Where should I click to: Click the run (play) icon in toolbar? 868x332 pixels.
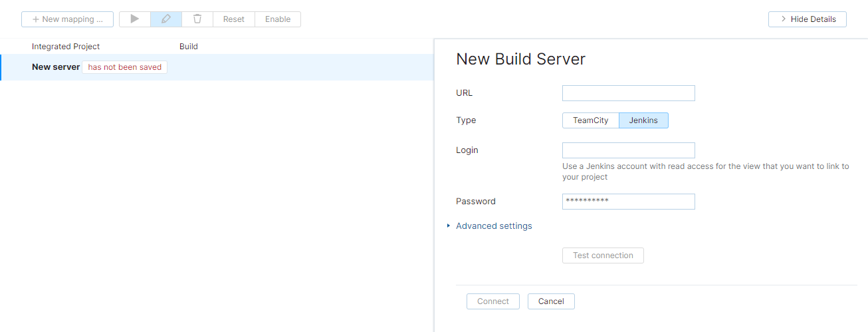coord(135,19)
